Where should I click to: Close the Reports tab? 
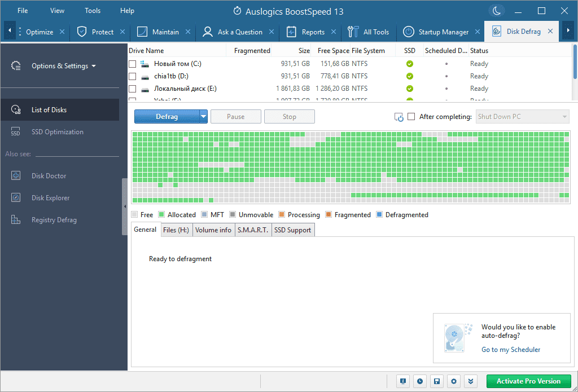[x=334, y=32]
